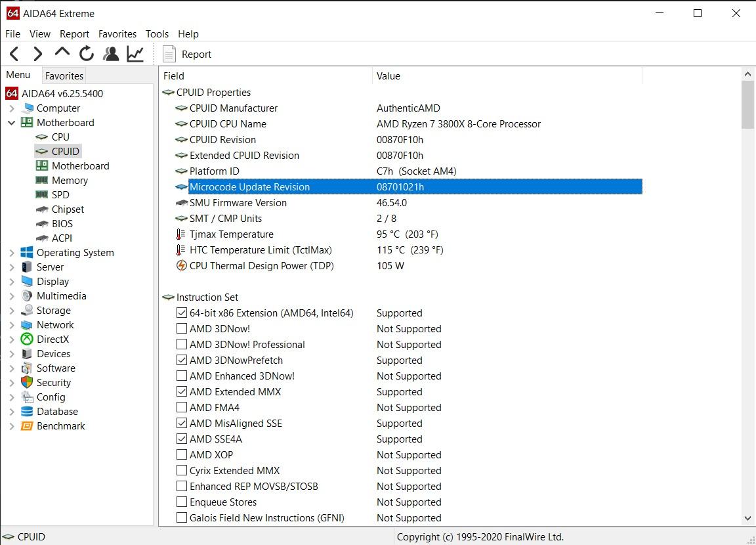
Task: Expand the Multimedia tree node
Action: click(x=12, y=296)
